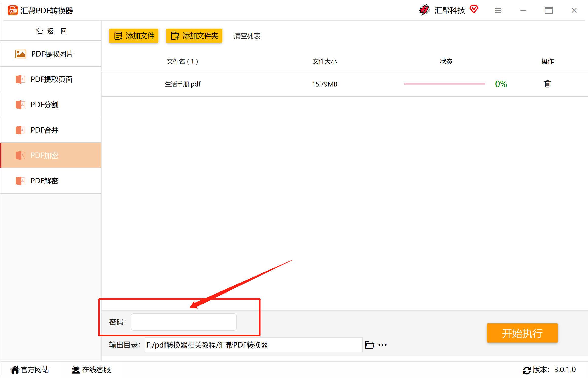Image resolution: width=588 pixels, height=378 pixels.
Task: Delete 生活手册.pdf with trash icon
Action: click(547, 84)
